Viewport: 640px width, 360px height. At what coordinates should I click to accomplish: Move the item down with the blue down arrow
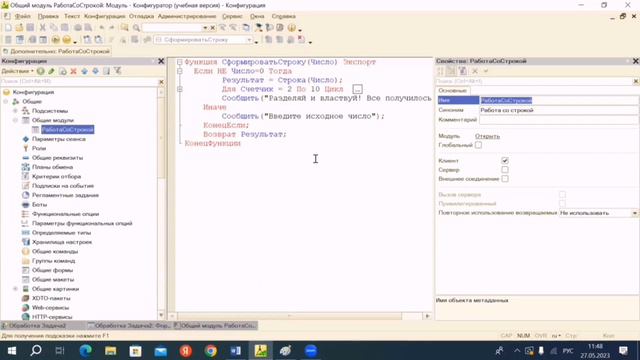(x=96, y=71)
